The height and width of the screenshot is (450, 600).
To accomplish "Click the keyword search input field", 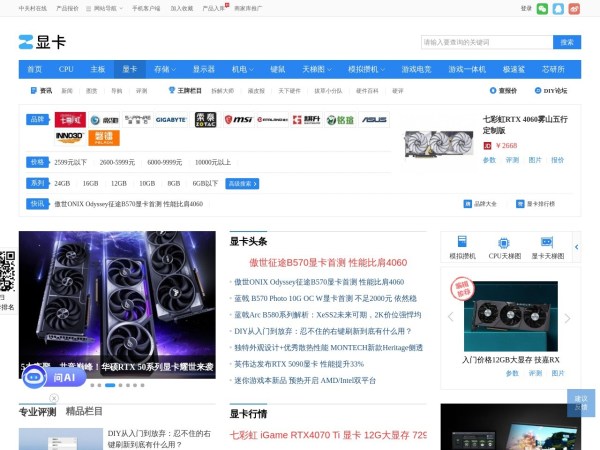I will click(486, 42).
